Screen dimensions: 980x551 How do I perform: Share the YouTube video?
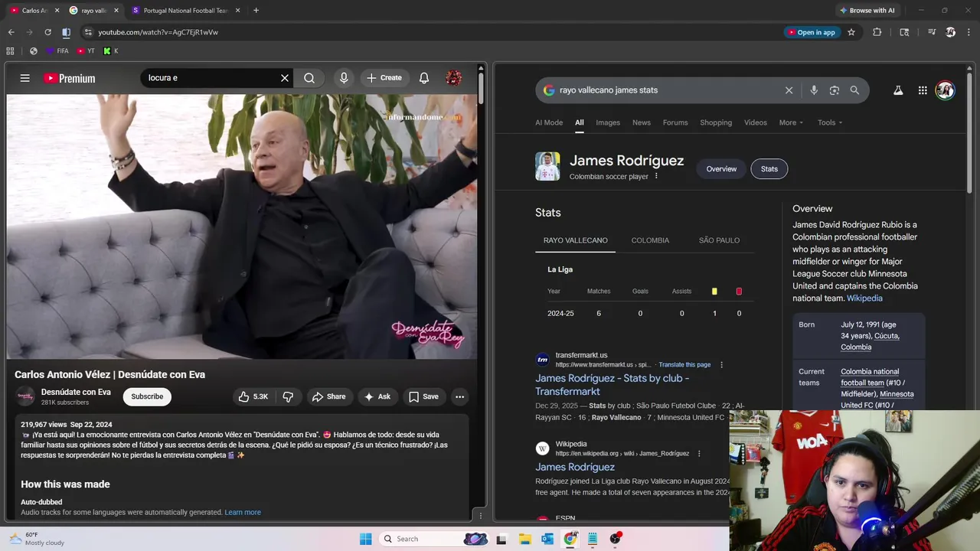pyautogui.click(x=328, y=396)
